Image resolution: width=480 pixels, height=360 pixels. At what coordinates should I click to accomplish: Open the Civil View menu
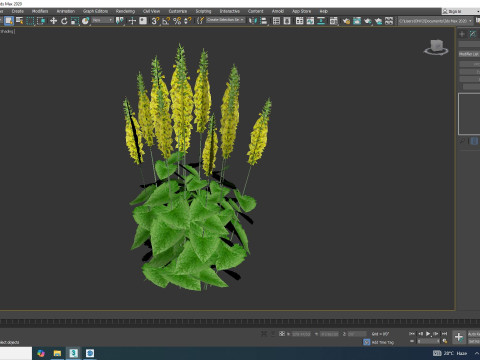[x=151, y=11]
